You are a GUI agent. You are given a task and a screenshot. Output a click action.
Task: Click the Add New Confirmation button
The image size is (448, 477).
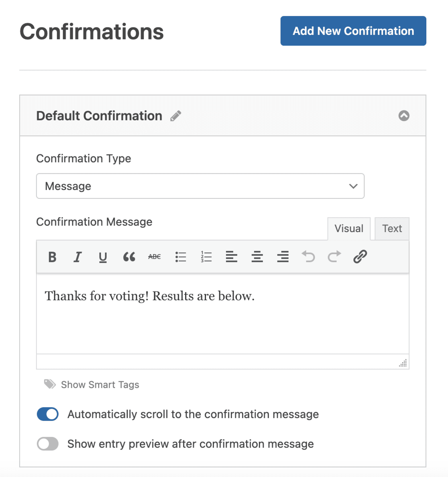click(353, 31)
